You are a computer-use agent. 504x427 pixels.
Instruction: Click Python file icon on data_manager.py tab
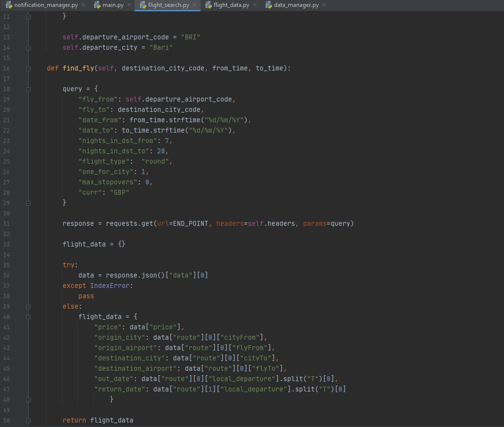coord(269,5)
